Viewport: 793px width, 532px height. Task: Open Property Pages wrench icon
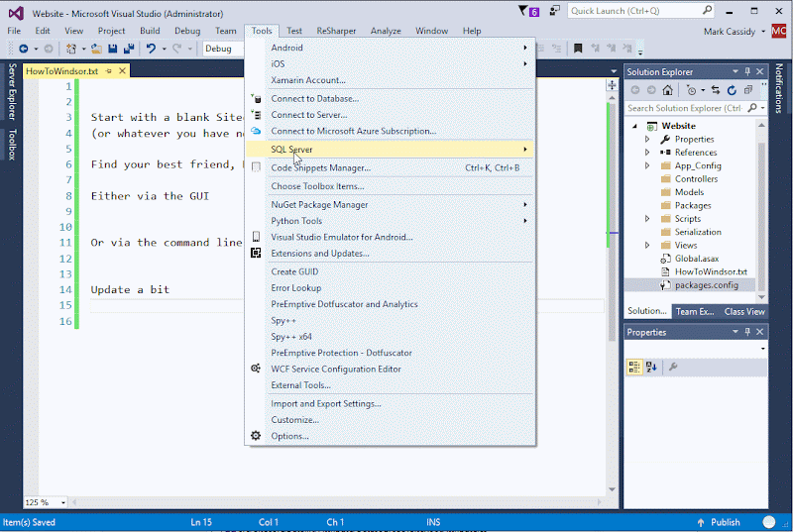tap(673, 367)
